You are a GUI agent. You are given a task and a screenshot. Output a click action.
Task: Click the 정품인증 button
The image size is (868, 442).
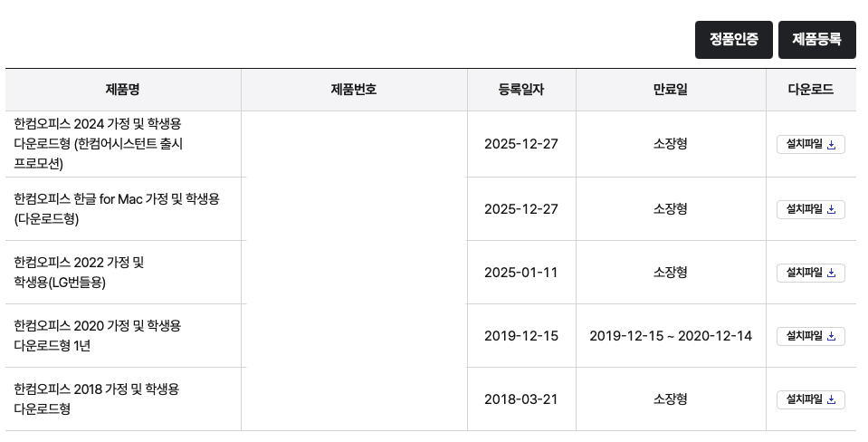click(x=733, y=40)
